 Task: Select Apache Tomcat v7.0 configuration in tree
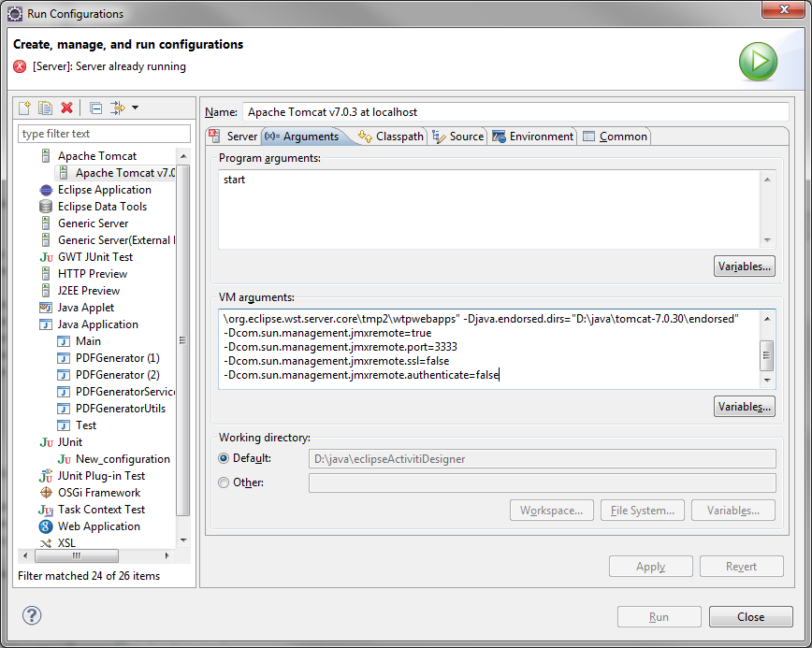coord(115,173)
